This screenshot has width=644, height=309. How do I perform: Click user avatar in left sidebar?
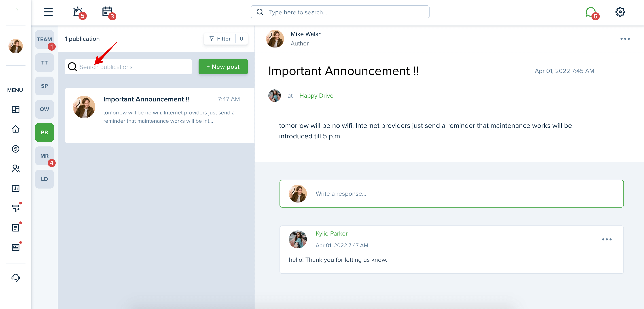pyautogui.click(x=15, y=46)
